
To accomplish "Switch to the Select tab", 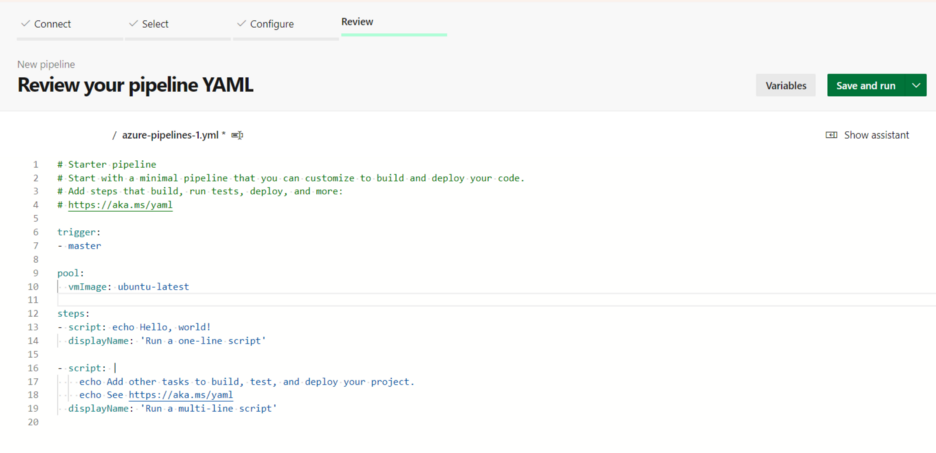I will click(155, 24).
